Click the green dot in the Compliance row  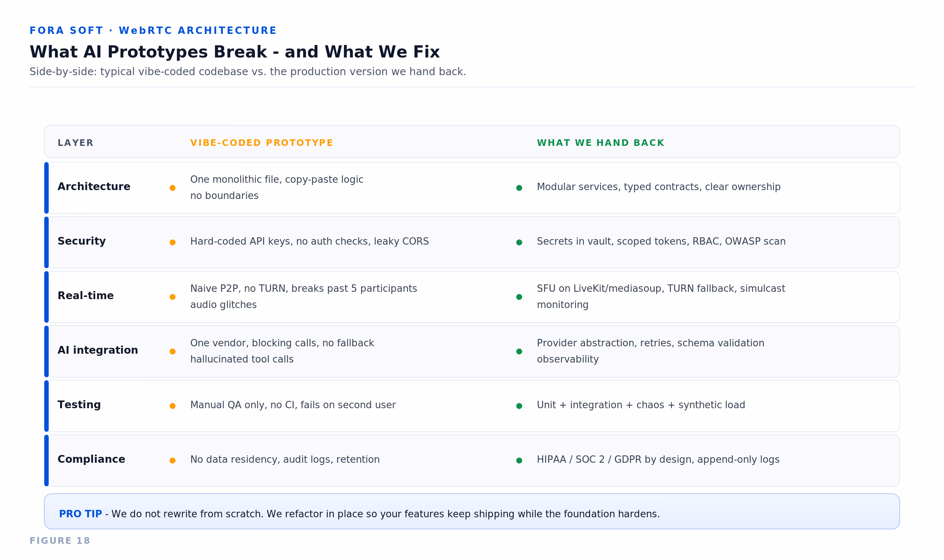(519, 461)
